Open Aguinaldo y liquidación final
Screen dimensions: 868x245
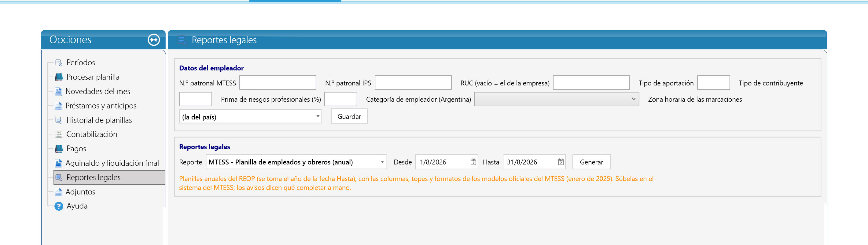pyautogui.click(x=112, y=163)
